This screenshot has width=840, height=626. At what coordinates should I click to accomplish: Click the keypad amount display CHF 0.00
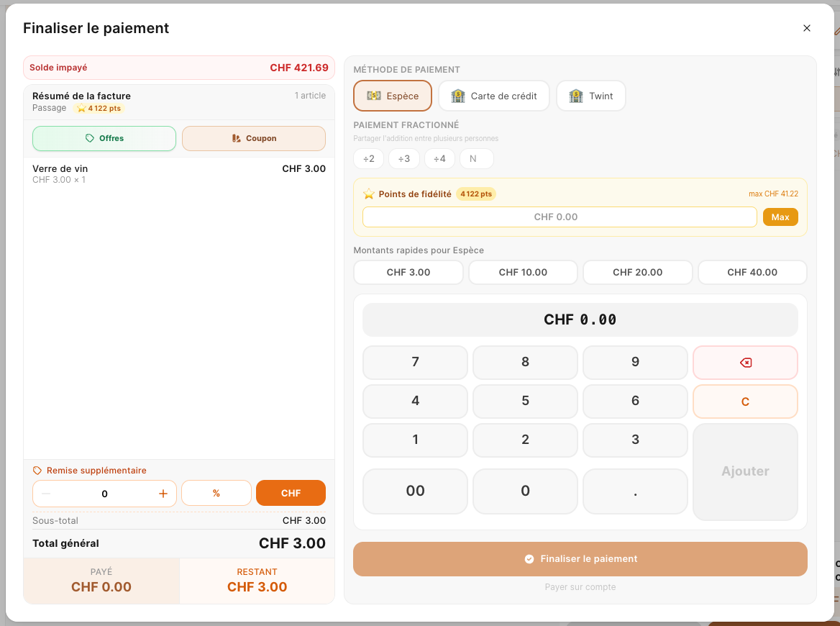click(580, 319)
